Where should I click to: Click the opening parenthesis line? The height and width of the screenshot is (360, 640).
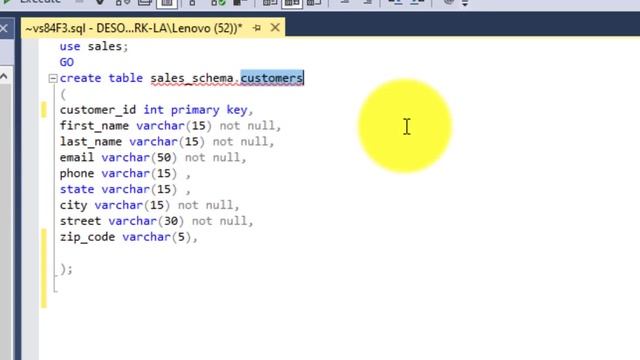[63, 94]
